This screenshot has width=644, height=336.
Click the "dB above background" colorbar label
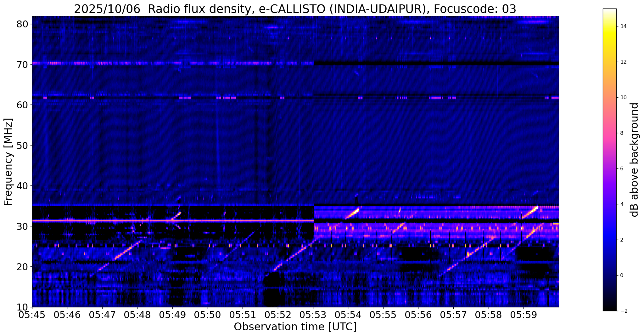pos(635,160)
